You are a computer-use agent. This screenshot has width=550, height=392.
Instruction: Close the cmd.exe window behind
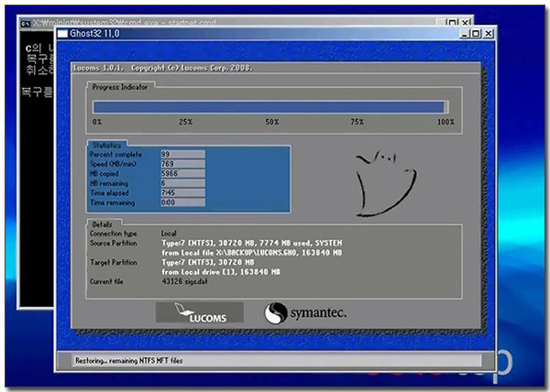465,23
